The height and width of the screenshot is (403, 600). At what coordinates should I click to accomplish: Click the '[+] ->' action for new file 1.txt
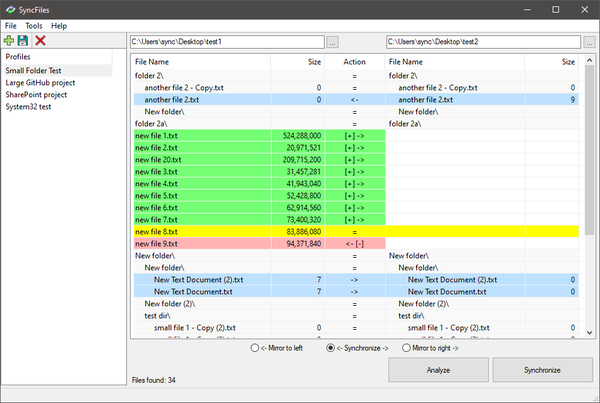click(x=355, y=136)
